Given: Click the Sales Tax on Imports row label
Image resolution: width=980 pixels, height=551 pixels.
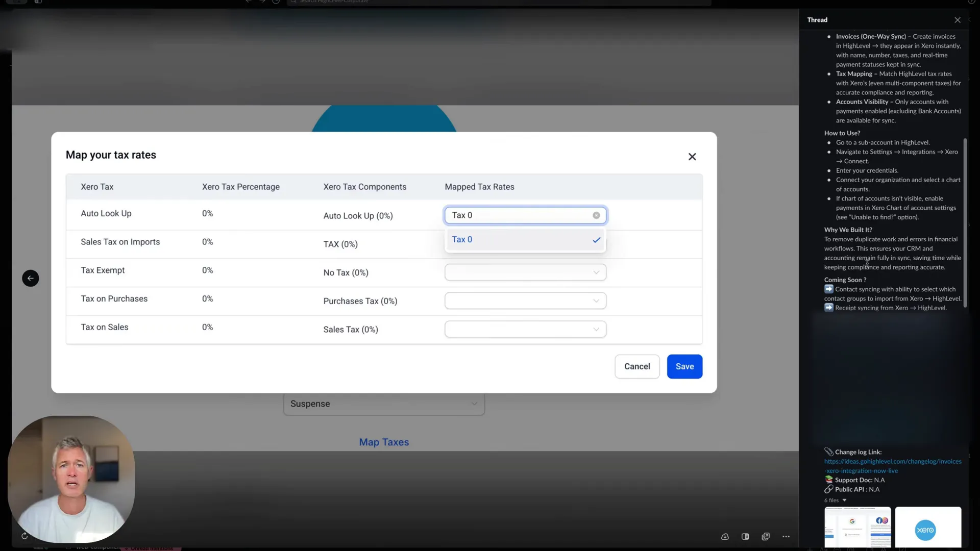Looking at the screenshot, I should tap(120, 242).
